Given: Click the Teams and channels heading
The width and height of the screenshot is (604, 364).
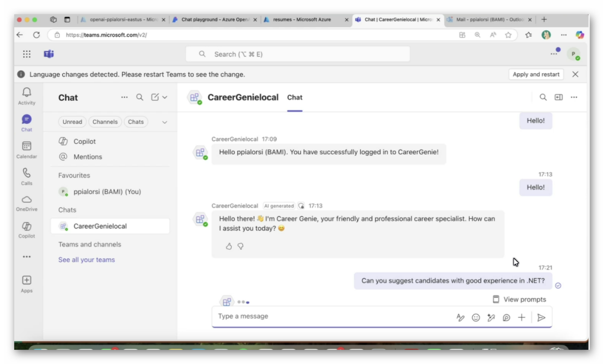Looking at the screenshot, I should (90, 244).
